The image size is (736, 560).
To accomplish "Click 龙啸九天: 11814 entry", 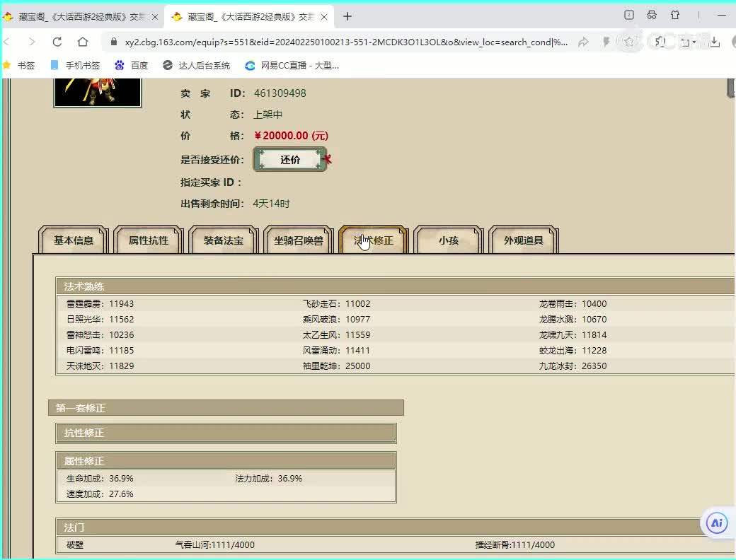I will pyautogui.click(x=573, y=335).
